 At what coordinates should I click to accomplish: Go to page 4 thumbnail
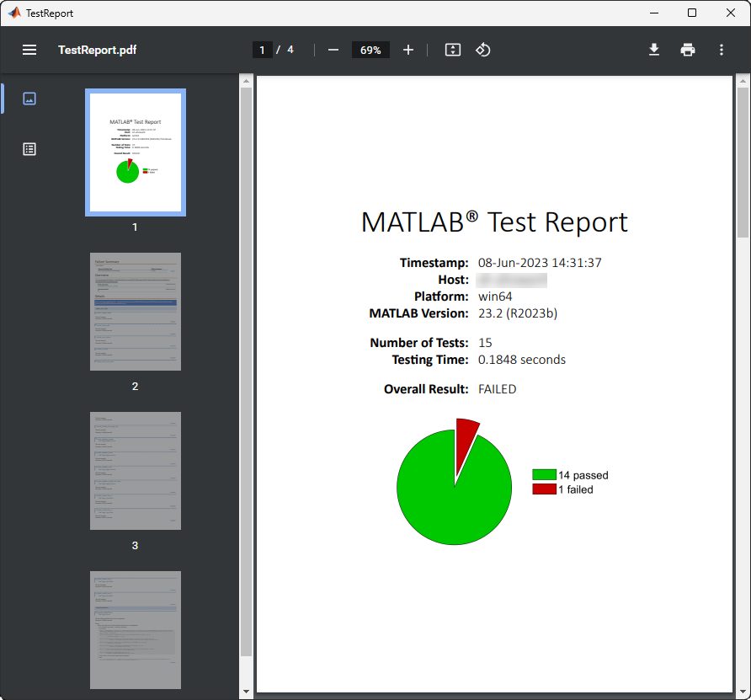coord(136,629)
